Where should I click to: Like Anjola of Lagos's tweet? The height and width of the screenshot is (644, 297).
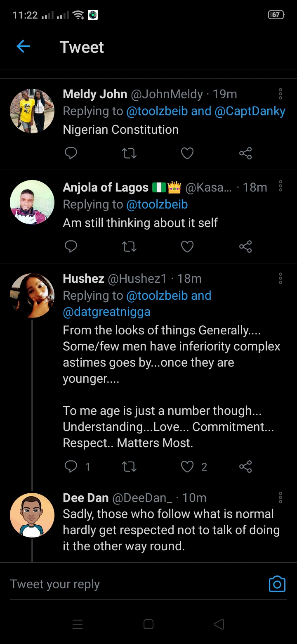[x=187, y=247]
